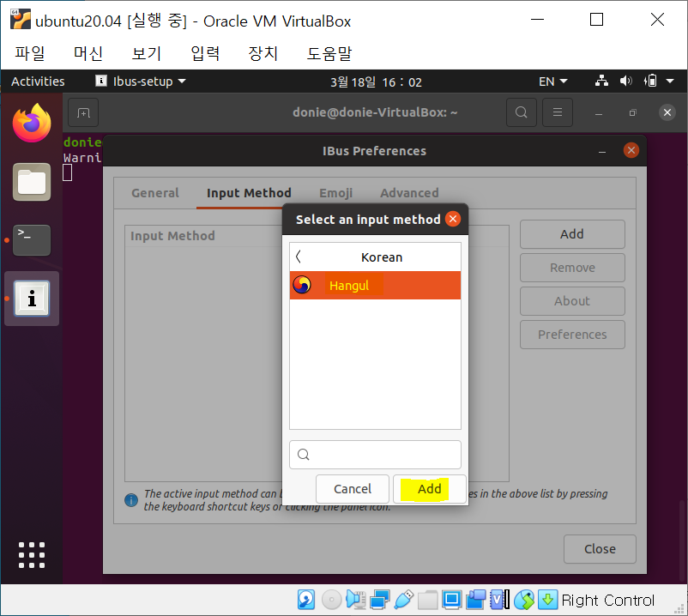Open Files from the dock
Screen dimensions: 688x616
tap(32, 182)
